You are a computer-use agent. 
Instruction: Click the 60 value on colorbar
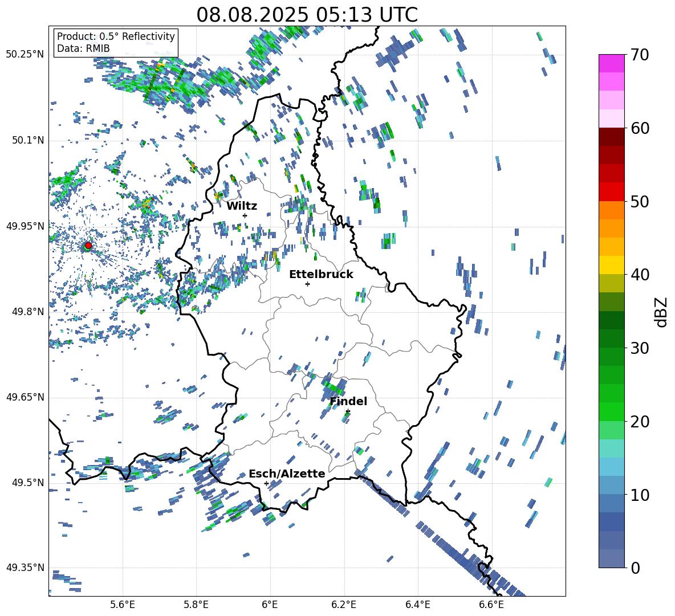[x=640, y=128]
